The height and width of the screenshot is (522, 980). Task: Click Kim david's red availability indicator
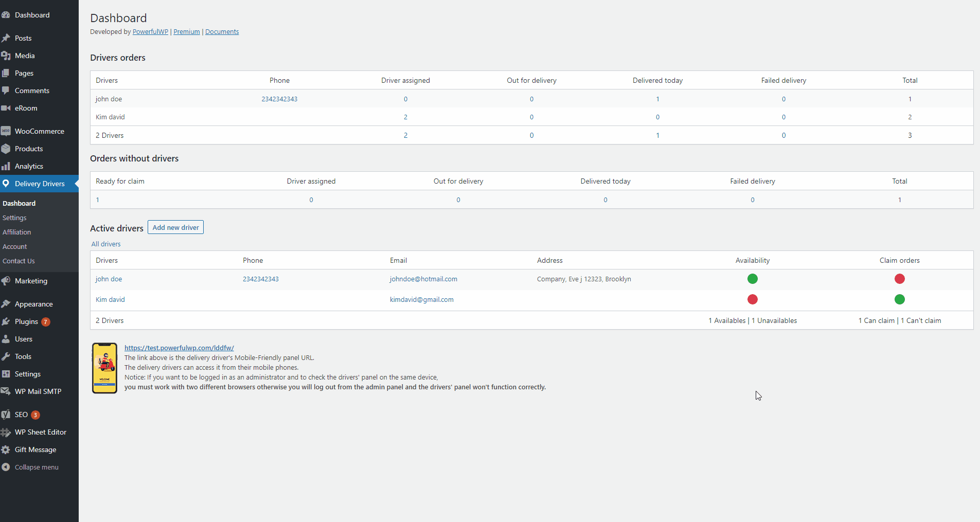pyautogui.click(x=753, y=299)
